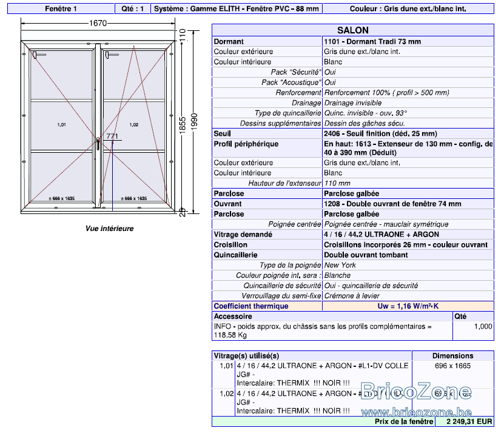504x439 pixels.
Task: Select the Coefficient thermique row
Action: (352, 306)
